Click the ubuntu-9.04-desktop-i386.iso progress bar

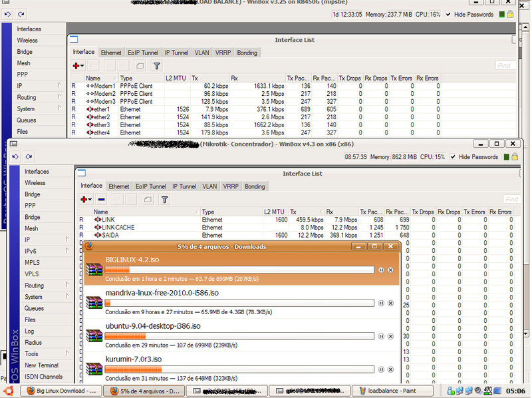[239, 336]
